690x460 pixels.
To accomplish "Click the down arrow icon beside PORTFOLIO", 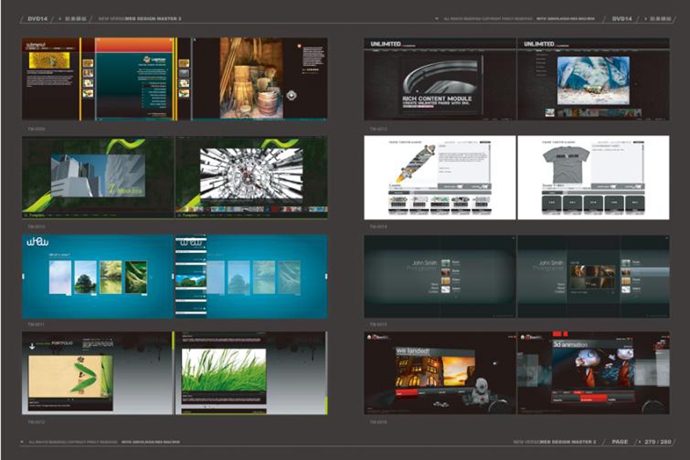I will [x=32, y=346].
